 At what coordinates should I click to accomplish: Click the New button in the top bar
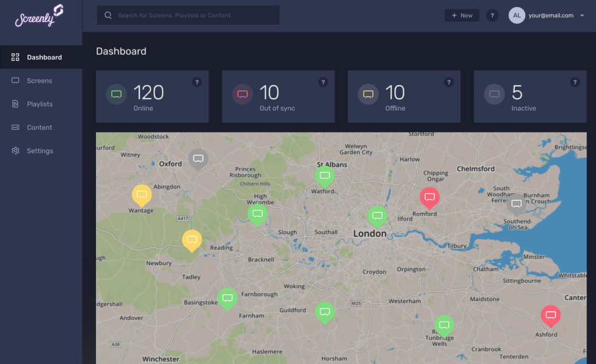[462, 15]
